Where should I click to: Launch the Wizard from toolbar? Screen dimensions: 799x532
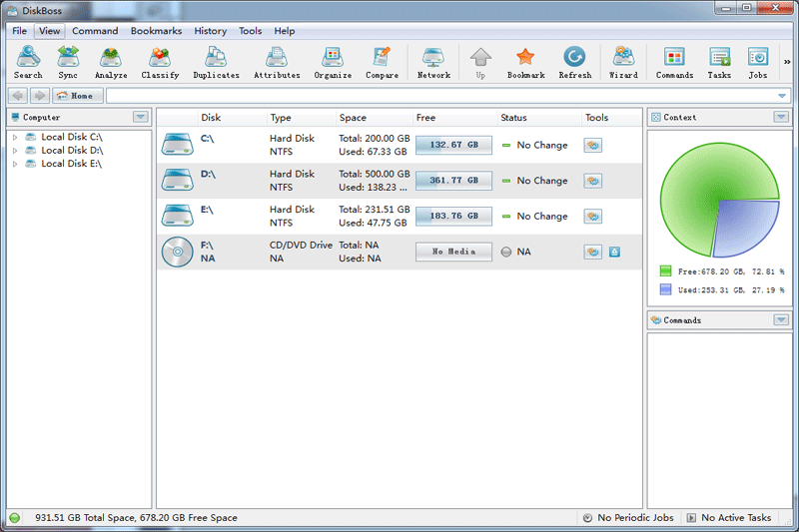[x=623, y=62]
